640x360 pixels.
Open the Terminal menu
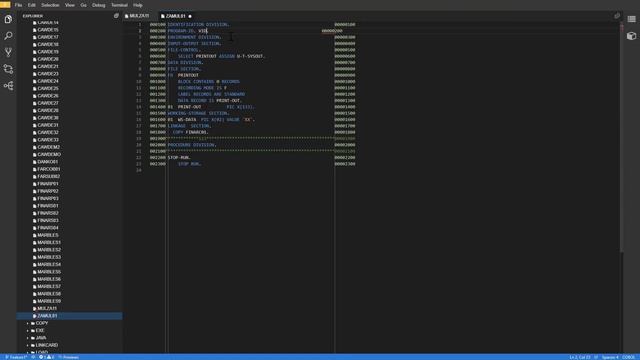coord(119,5)
